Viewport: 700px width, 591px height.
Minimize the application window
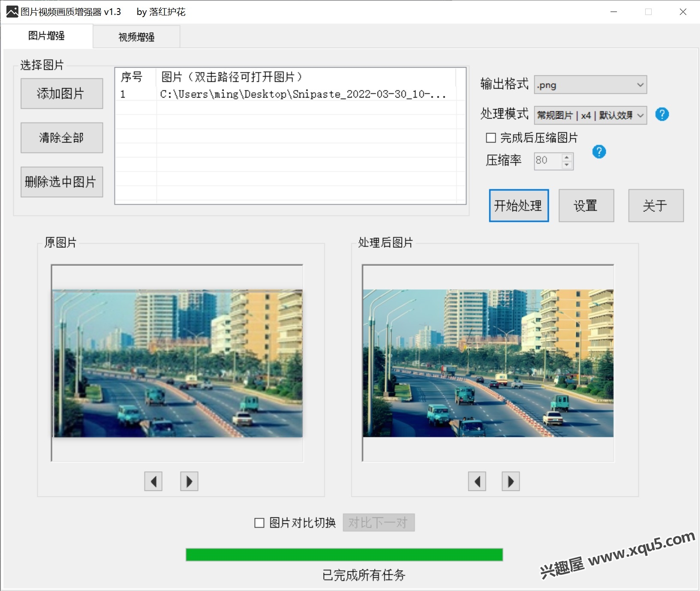pos(614,12)
